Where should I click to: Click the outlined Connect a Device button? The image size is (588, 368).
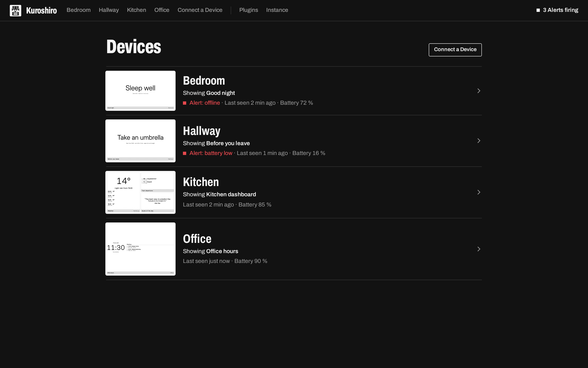tap(455, 50)
